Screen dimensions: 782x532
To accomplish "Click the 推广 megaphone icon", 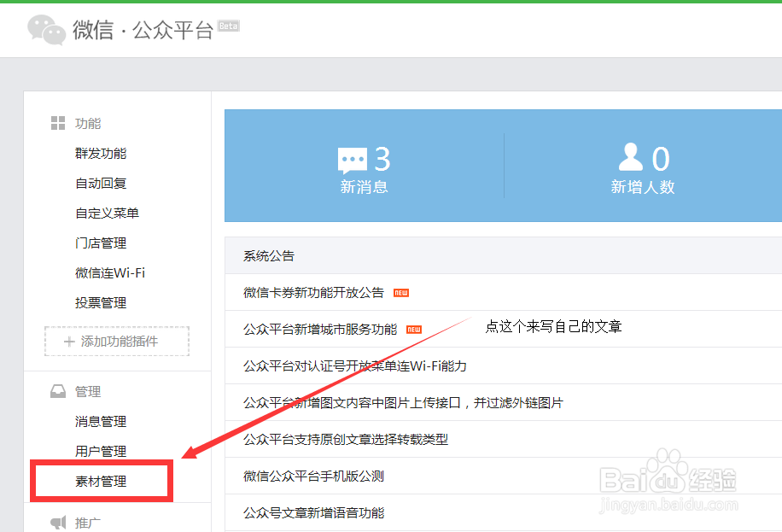I will pos(58,523).
